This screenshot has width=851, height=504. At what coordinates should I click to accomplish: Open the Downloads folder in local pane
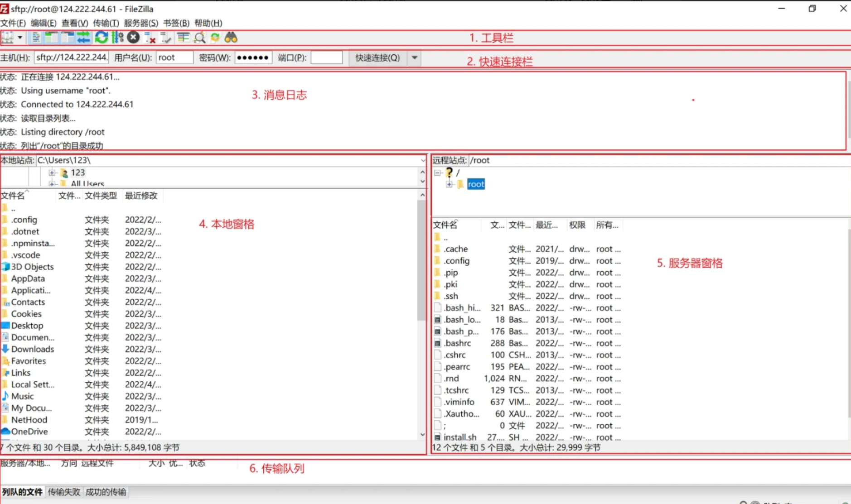(32, 349)
